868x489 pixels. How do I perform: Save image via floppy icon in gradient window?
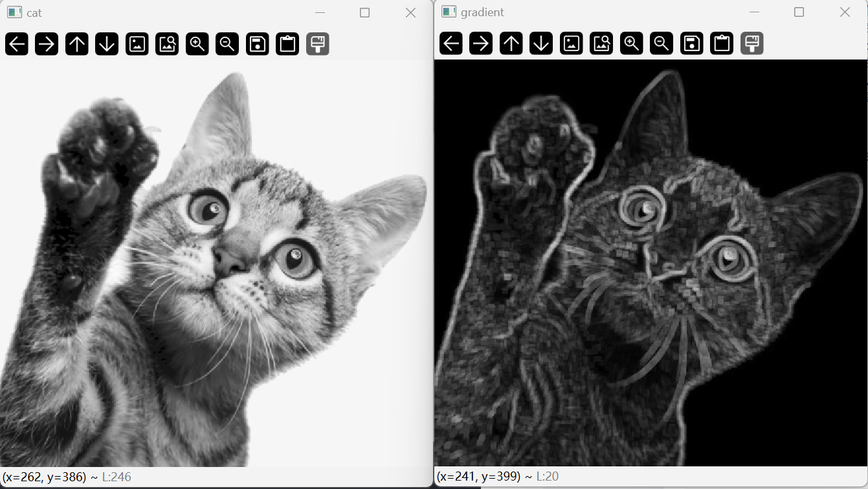(x=692, y=43)
